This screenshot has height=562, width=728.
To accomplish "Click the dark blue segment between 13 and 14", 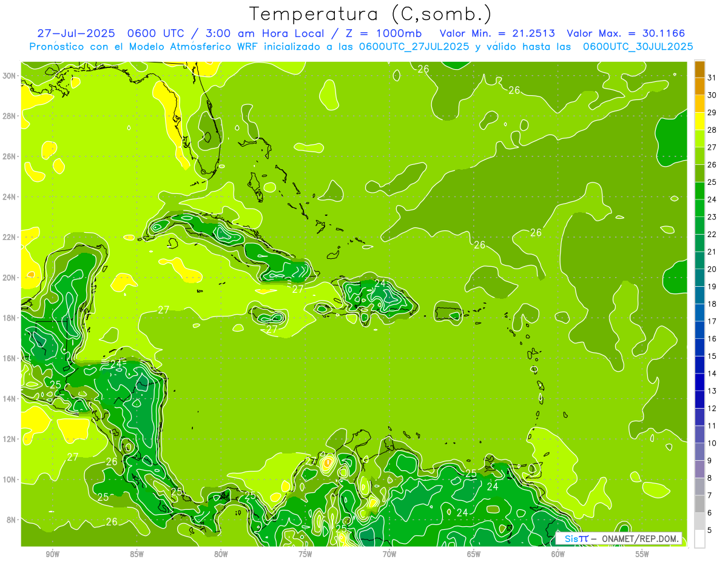I will [699, 382].
